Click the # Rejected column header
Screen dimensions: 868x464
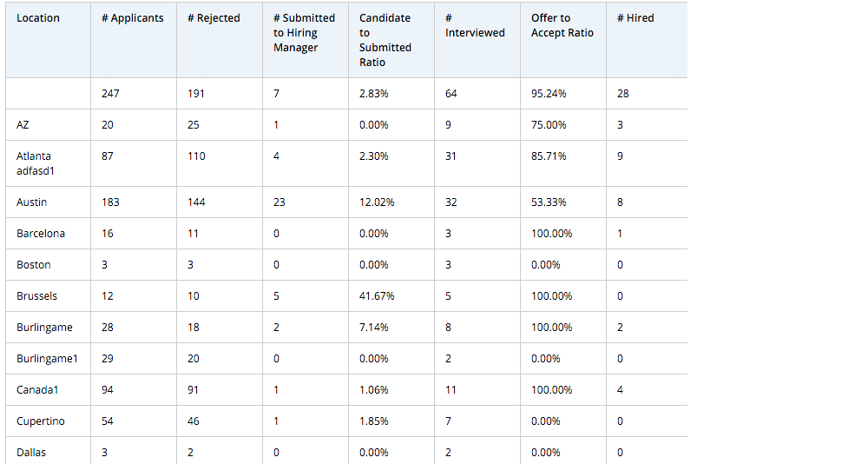[x=214, y=18]
